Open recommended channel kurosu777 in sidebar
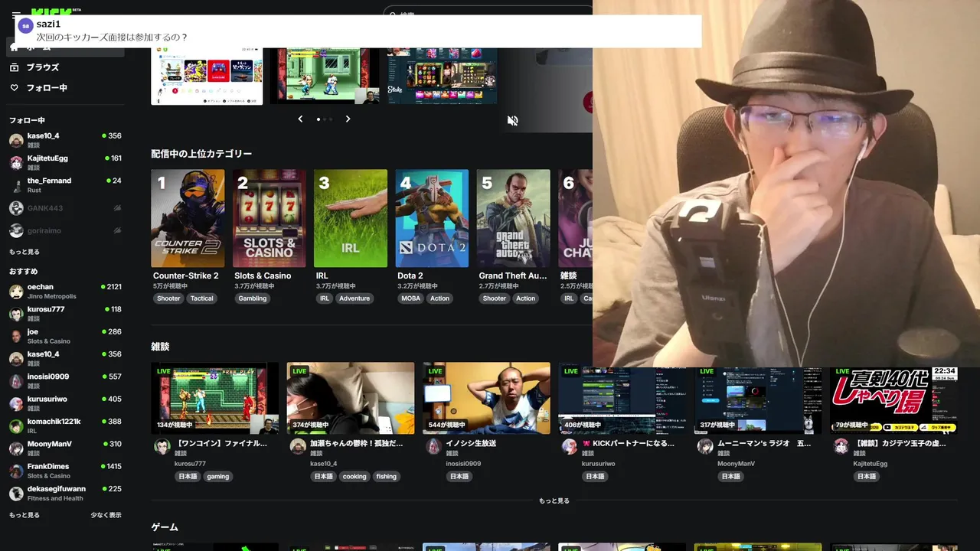 click(x=64, y=314)
